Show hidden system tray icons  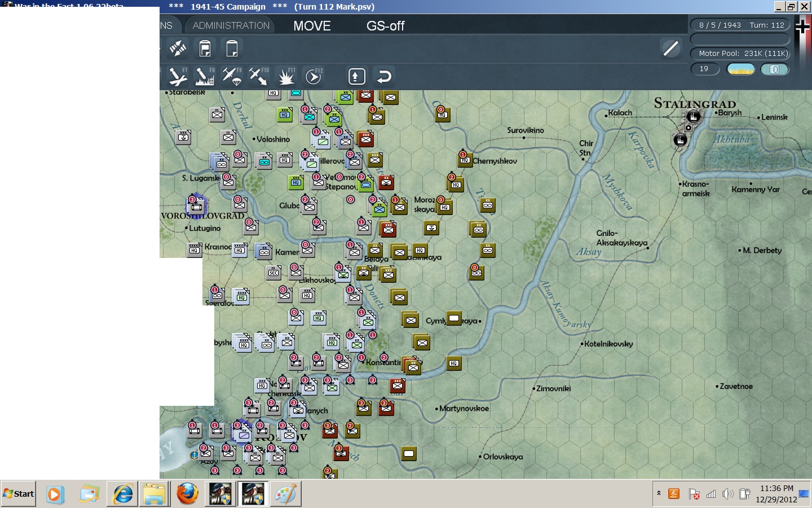tap(659, 493)
